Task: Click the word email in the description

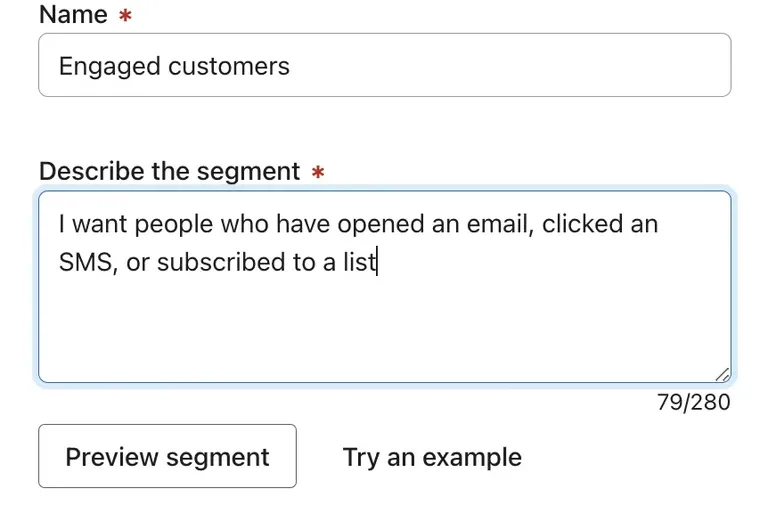Action: pyautogui.click(x=502, y=223)
